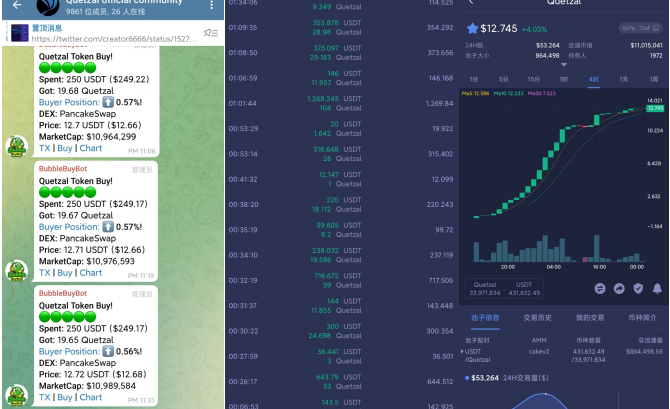Click the price alert bell icon

[x=658, y=288]
